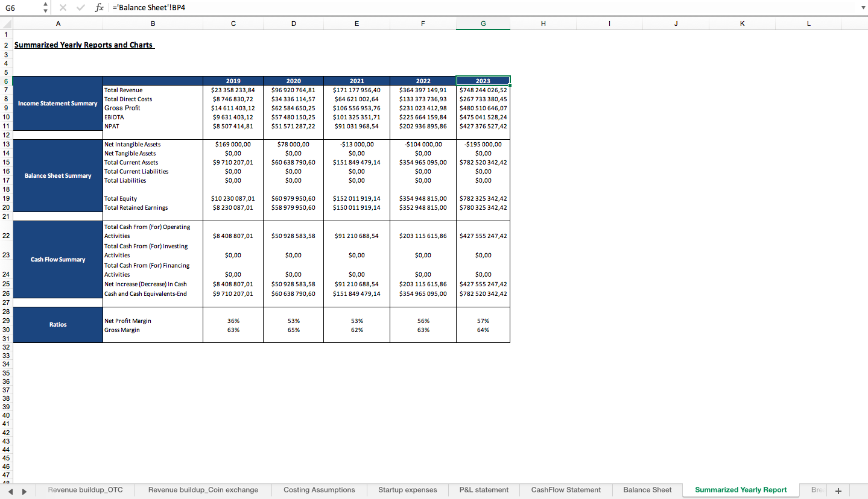This screenshot has width=868, height=499.
Task: Click the Name Box showing G6
Action: point(21,8)
